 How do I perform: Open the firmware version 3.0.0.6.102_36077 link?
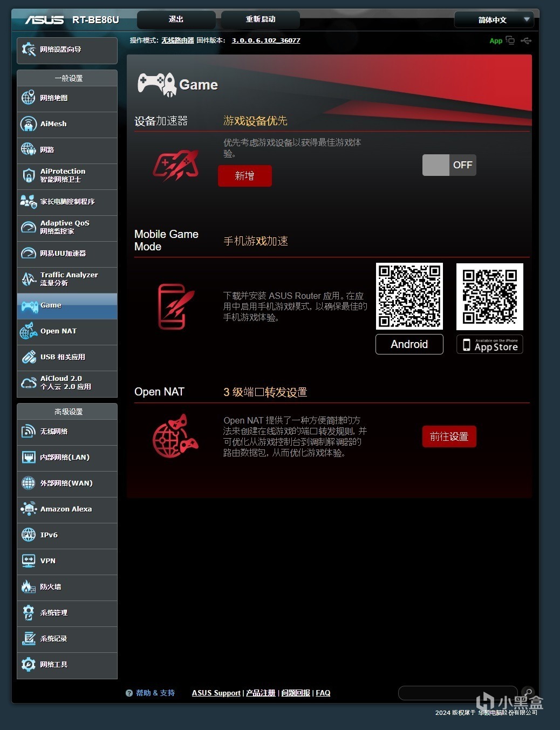[x=266, y=40]
